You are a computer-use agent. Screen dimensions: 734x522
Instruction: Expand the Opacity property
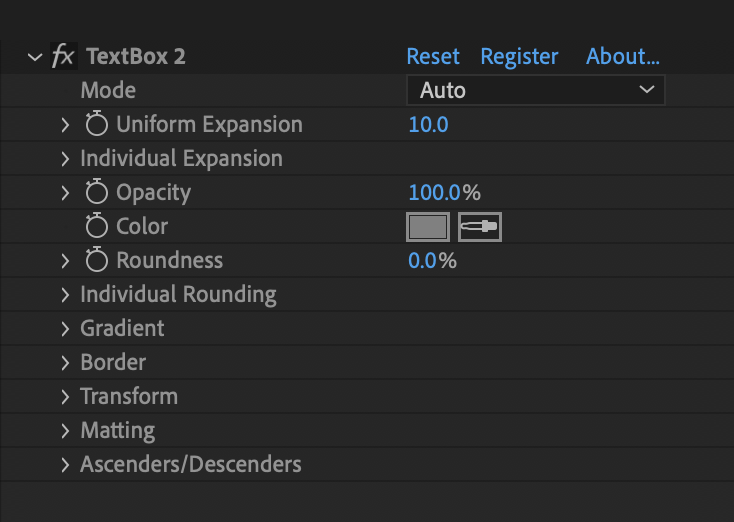point(65,193)
